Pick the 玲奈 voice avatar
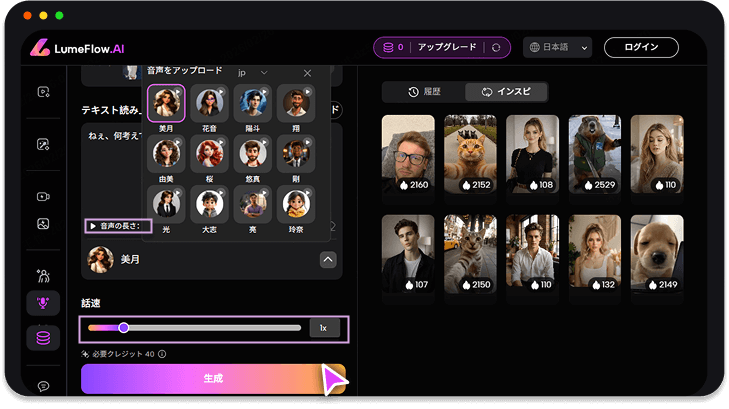Screen dimensions: 729x409 295,203
